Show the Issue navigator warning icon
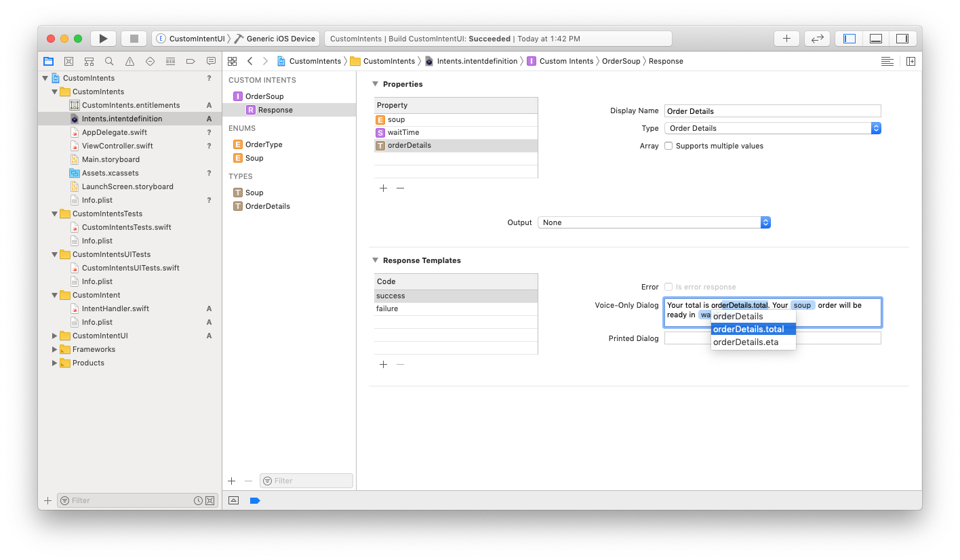The height and width of the screenshot is (560, 960). (x=129, y=60)
